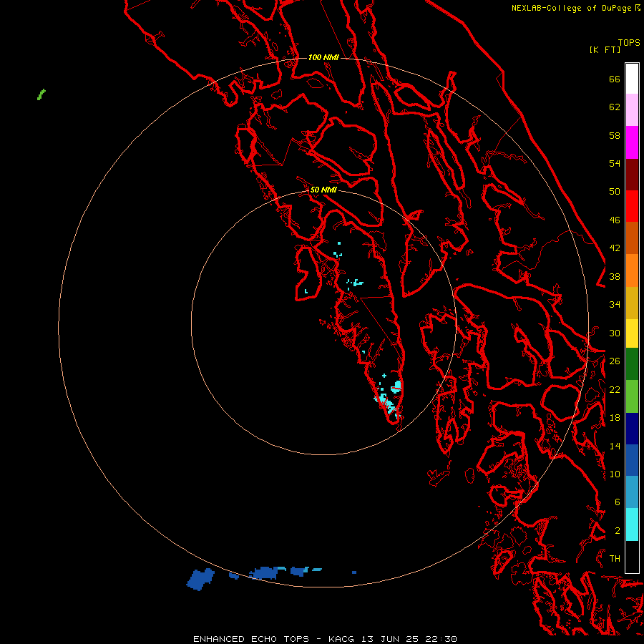Click the "KACG" radar site identifier
Screen dimensions: 644x644
341,639
